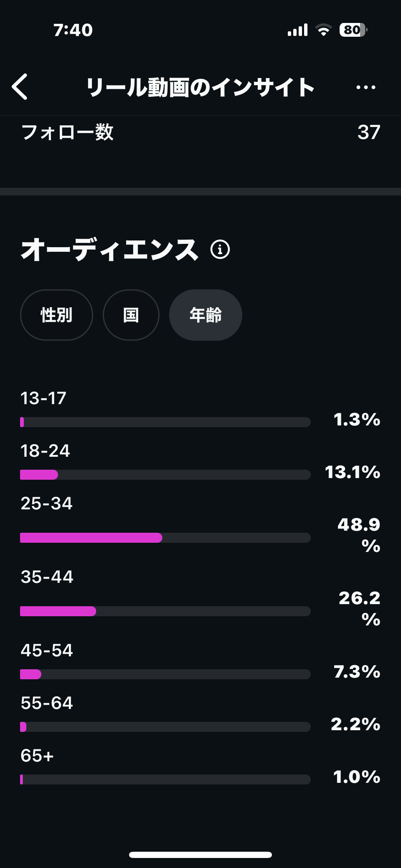Tap the オーディエンス section heading
The height and width of the screenshot is (868, 401).
click(x=109, y=250)
